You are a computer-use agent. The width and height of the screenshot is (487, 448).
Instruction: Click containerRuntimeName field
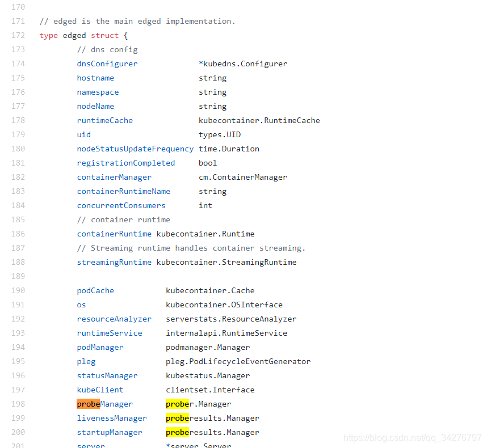123,192
